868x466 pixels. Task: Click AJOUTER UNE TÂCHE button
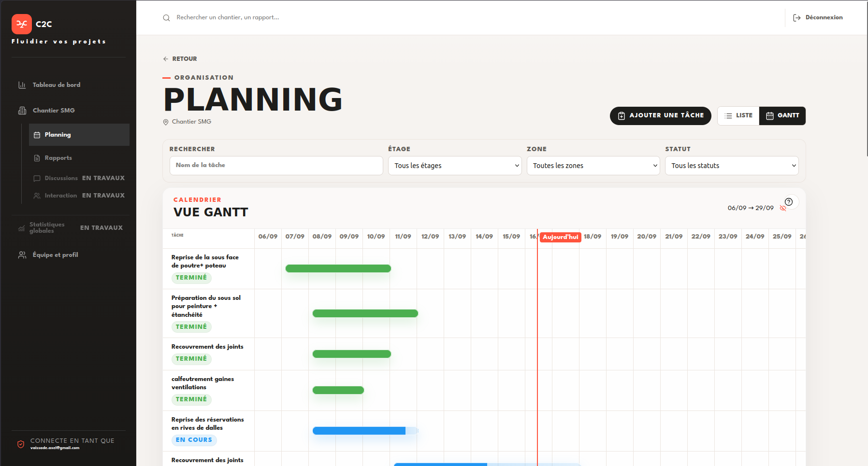point(660,116)
